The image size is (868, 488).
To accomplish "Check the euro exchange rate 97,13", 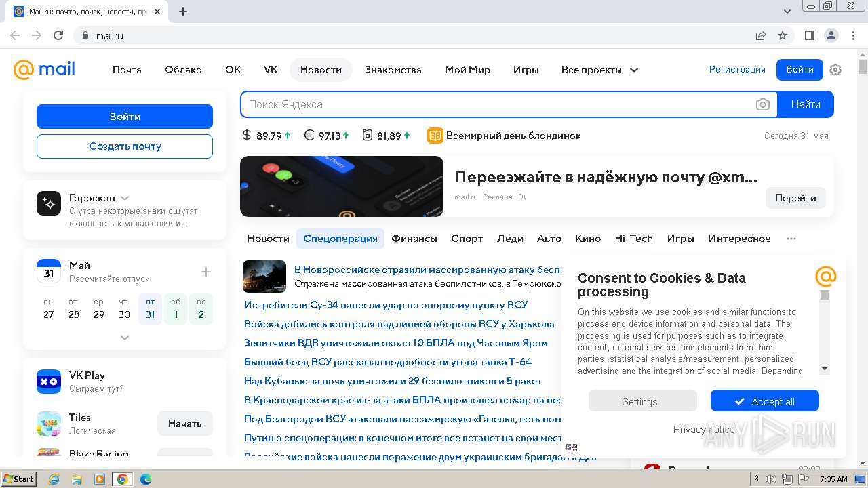I will click(x=326, y=136).
